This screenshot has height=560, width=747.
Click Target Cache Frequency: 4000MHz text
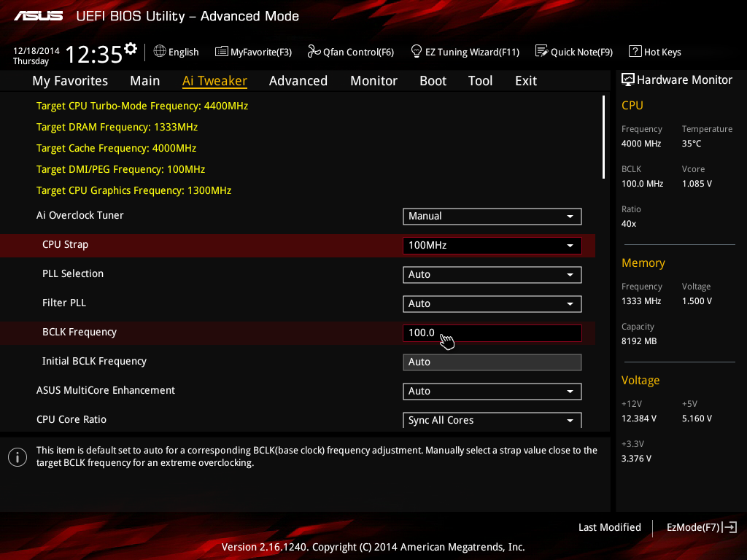click(x=116, y=148)
